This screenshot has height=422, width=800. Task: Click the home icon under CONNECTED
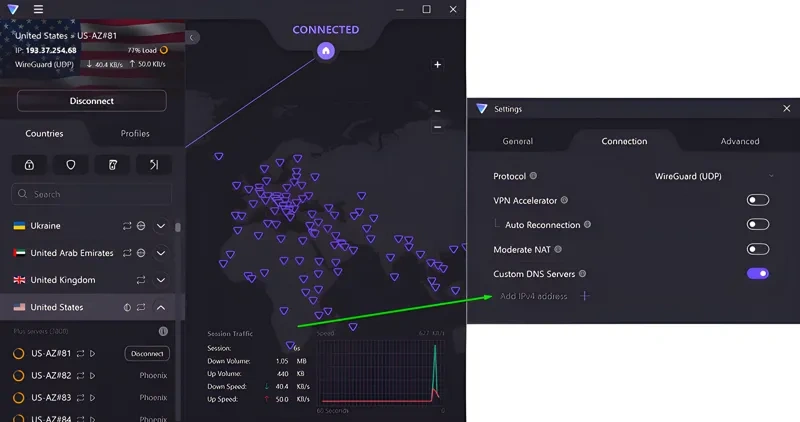(326, 51)
